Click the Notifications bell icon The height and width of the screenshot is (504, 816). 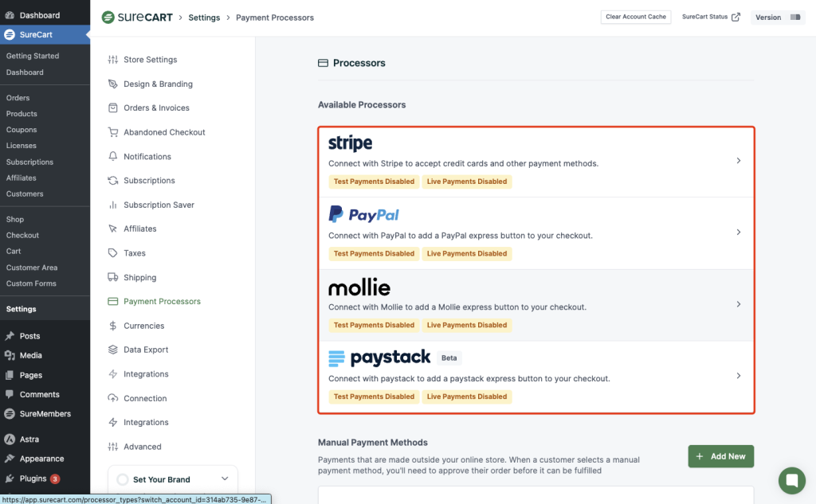pyautogui.click(x=113, y=157)
